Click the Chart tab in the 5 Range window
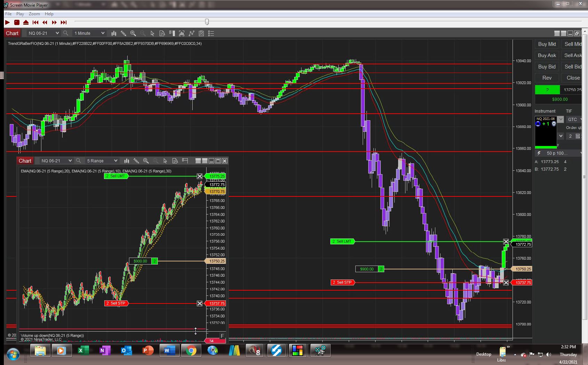Image resolution: width=588 pixels, height=365 pixels. [x=25, y=161]
